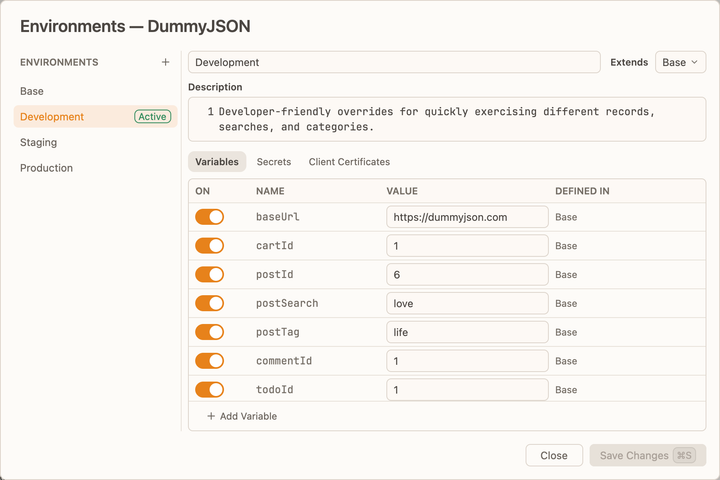The height and width of the screenshot is (480, 720).
Task: Switch off the todoId variable
Action: 209,390
